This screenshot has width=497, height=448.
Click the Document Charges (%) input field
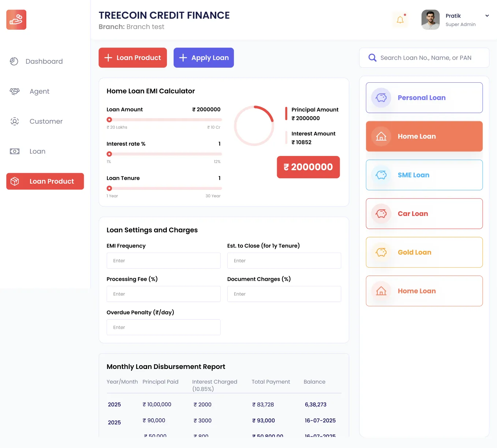pos(284,294)
